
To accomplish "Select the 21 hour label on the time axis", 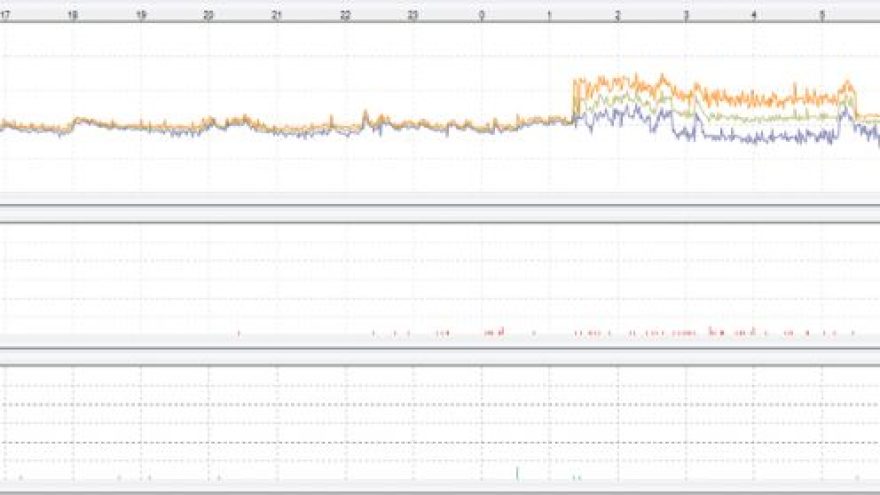I will click(x=277, y=16).
